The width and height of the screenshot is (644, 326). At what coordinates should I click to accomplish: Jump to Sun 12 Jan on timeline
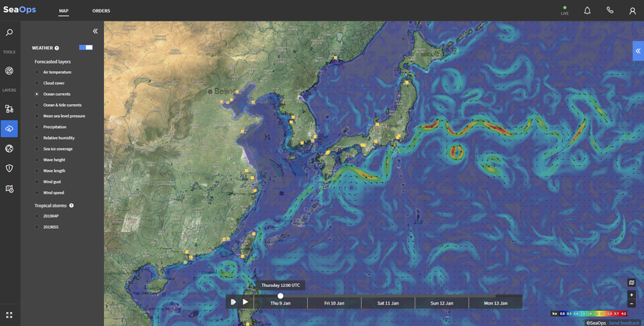tap(442, 303)
